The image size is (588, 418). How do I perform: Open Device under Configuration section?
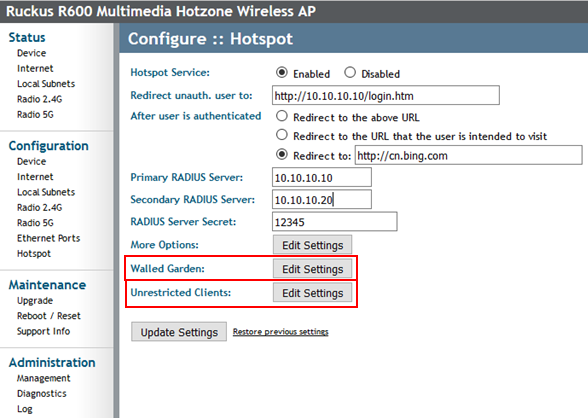click(x=32, y=162)
